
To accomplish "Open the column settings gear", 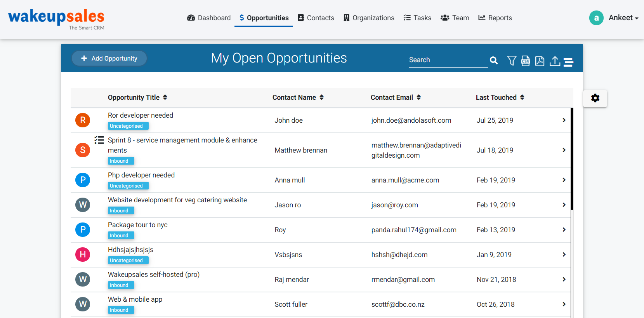I will point(595,98).
